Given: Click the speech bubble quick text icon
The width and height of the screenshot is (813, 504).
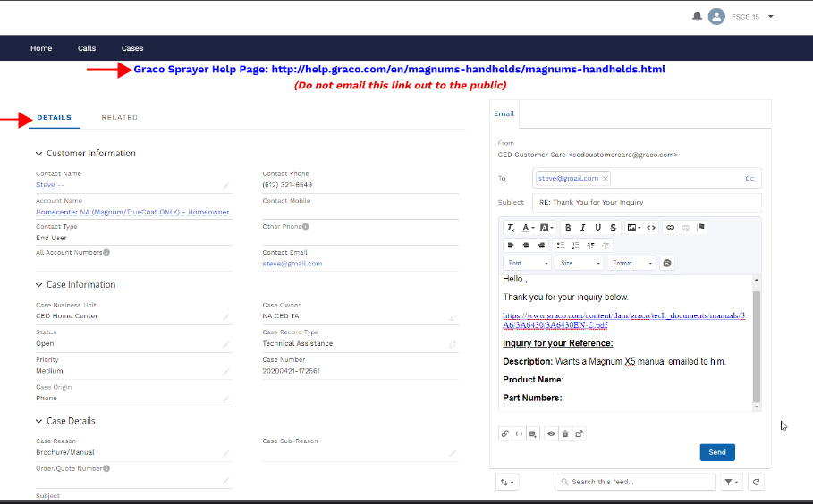Looking at the screenshot, I should click(x=667, y=263).
